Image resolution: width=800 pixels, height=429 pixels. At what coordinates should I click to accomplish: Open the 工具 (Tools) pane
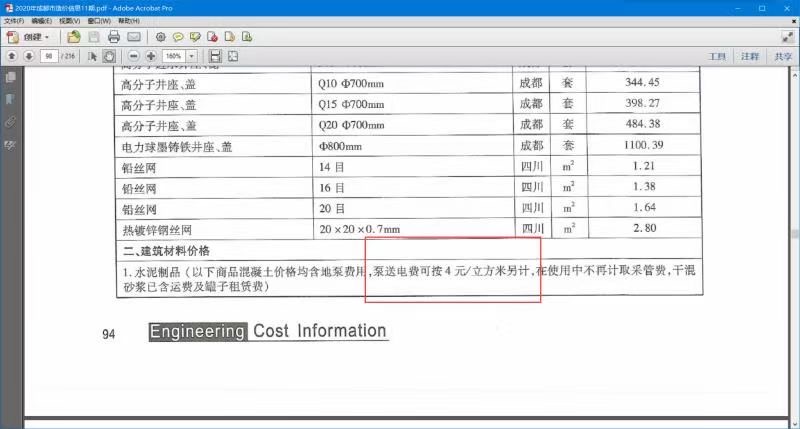coord(716,56)
